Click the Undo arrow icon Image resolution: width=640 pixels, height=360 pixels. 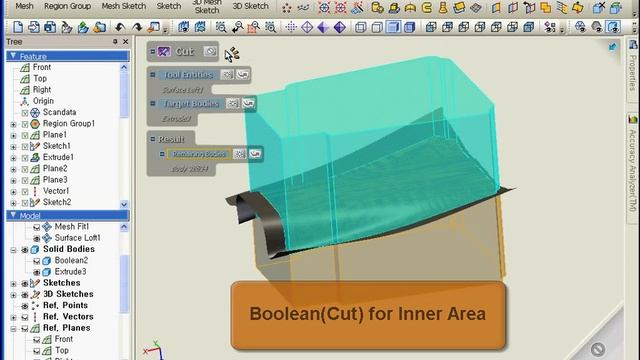(x=120, y=27)
